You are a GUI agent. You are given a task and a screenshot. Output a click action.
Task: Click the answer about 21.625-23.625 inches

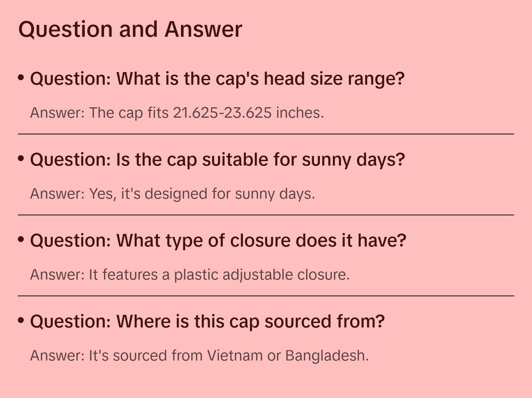tap(177, 113)
